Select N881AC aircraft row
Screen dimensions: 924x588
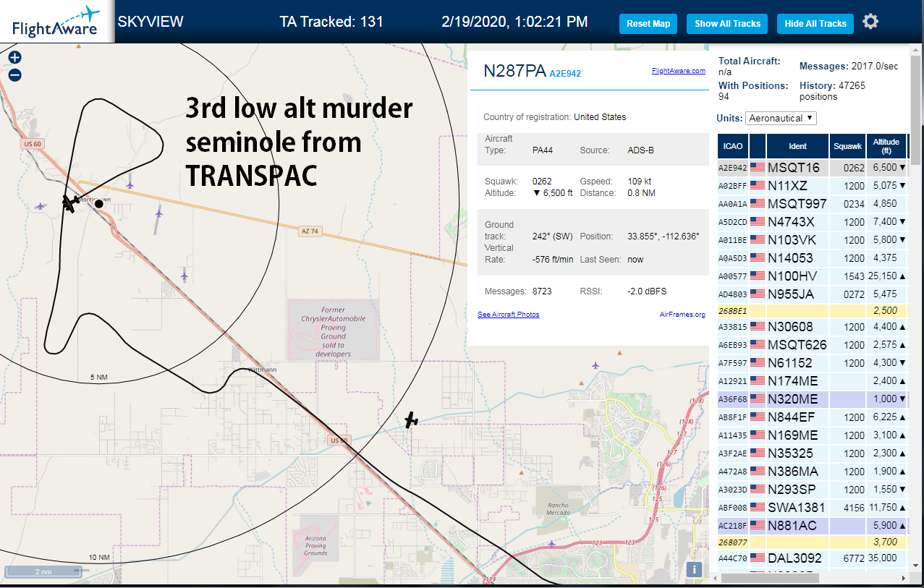812,526
